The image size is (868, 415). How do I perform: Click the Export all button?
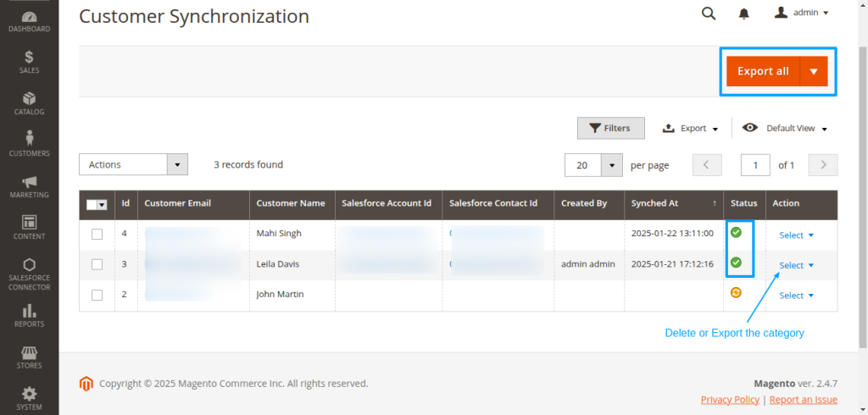pos(763,71)
